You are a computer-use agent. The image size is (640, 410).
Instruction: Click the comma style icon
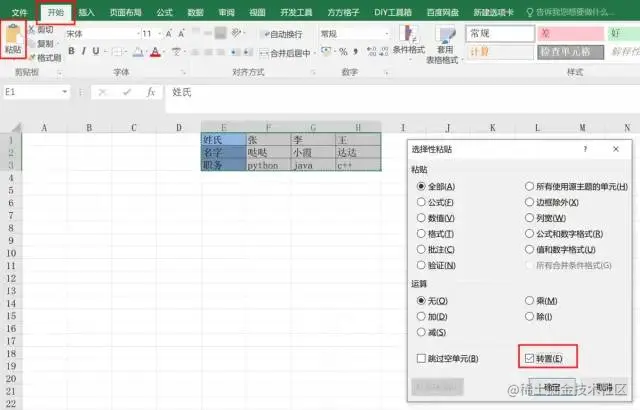[x=356, y=51]
